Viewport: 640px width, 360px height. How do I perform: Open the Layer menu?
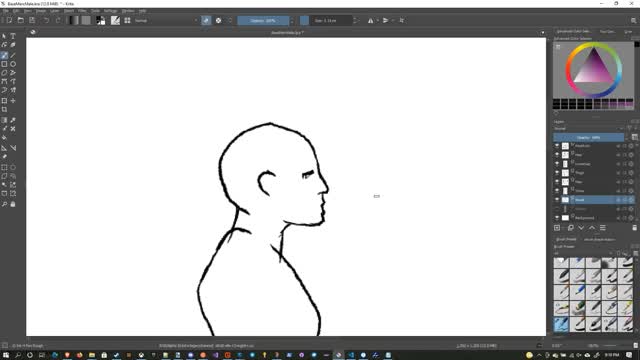coord(54,11)
